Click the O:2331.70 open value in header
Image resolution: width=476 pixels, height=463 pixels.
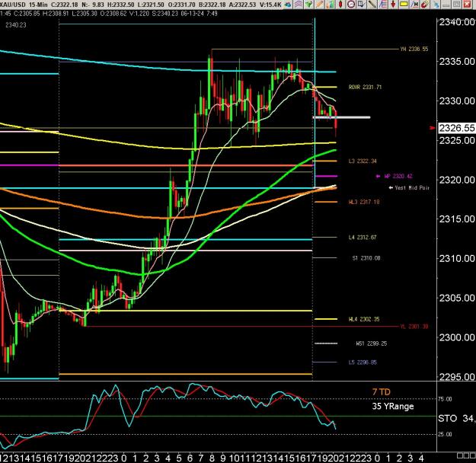181,5
